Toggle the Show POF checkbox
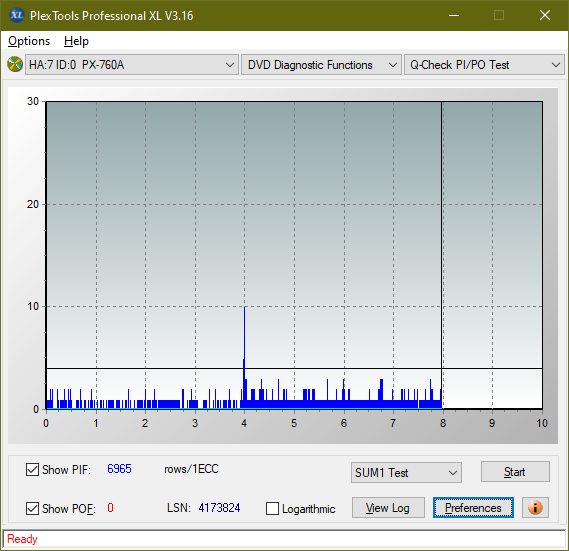The width and height of the screenshot is (569, 551). tap(32, 508)
